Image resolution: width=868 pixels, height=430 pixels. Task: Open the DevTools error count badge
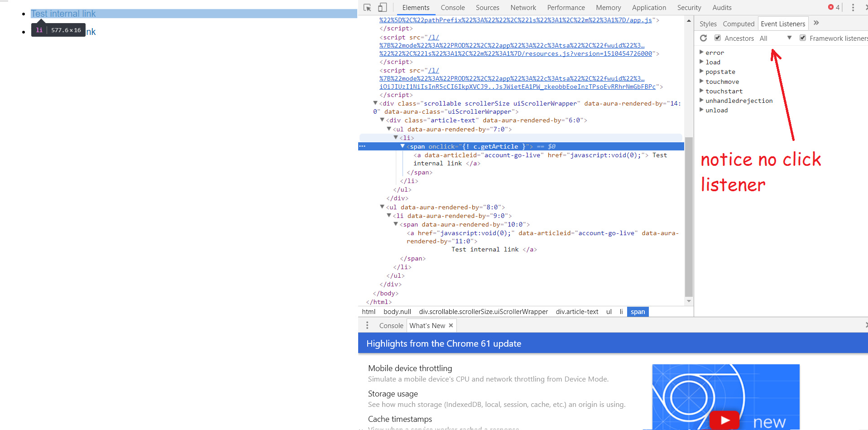834,7
